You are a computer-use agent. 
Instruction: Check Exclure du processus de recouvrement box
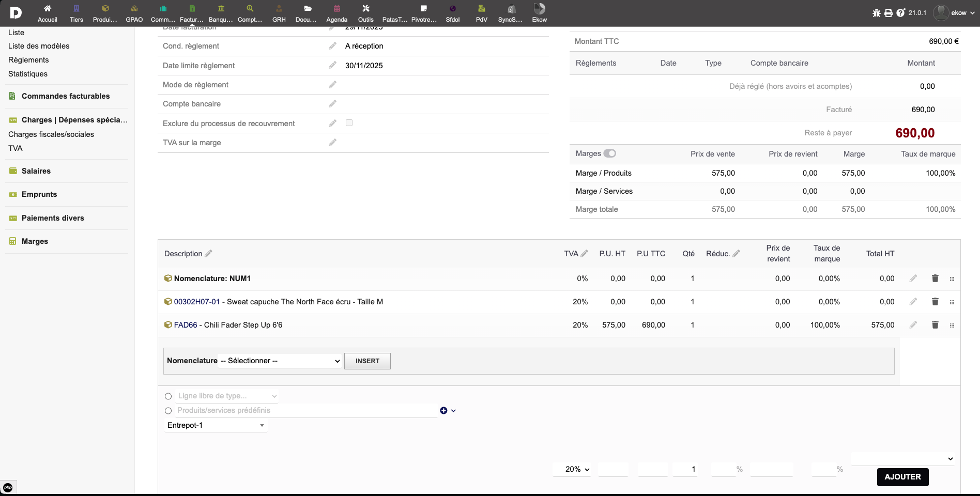pos(349,123)
